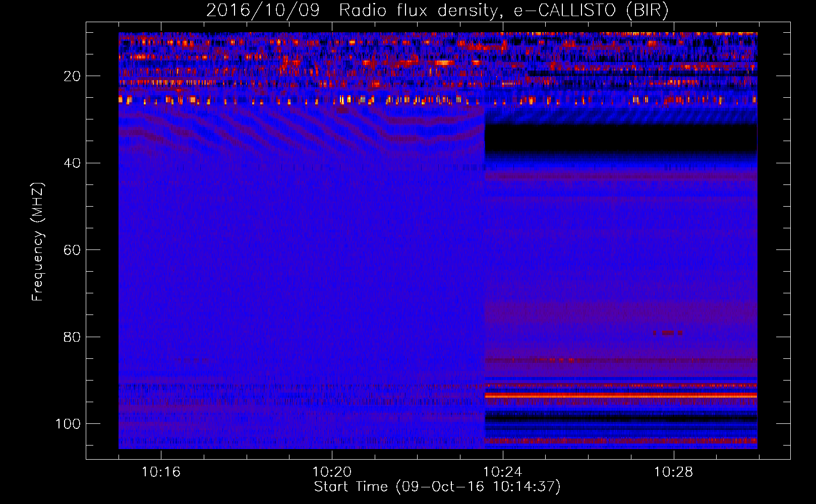Image resolution: width=816 pixels, height=504 pixels.
Task: Click the '40' frequency tick label
Action: [x=72, y=163]
